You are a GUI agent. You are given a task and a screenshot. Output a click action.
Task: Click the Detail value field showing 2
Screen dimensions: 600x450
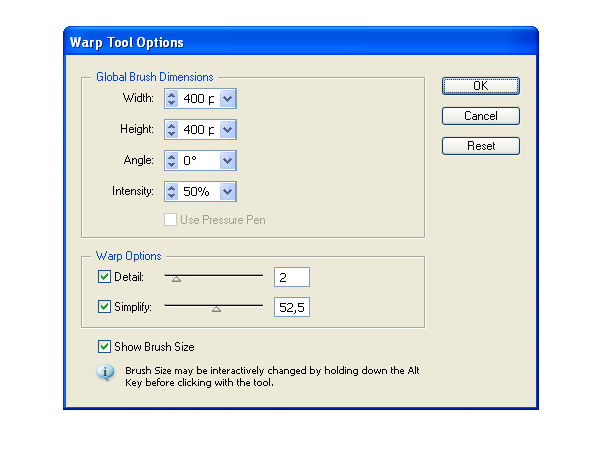pyautogui.click(x=292, y=277)
